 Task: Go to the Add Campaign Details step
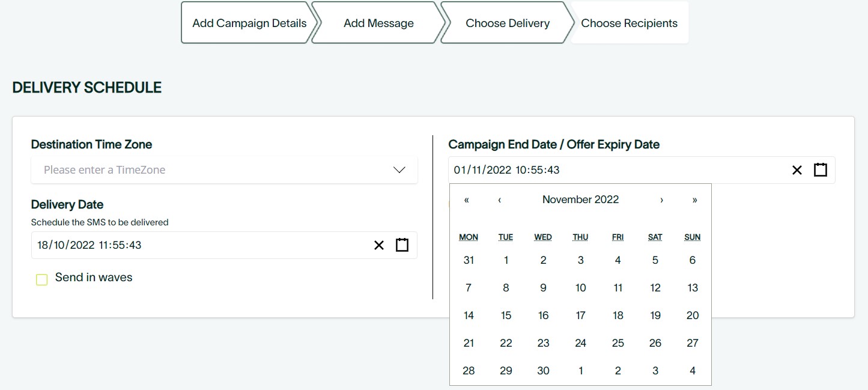click(249, 23)
